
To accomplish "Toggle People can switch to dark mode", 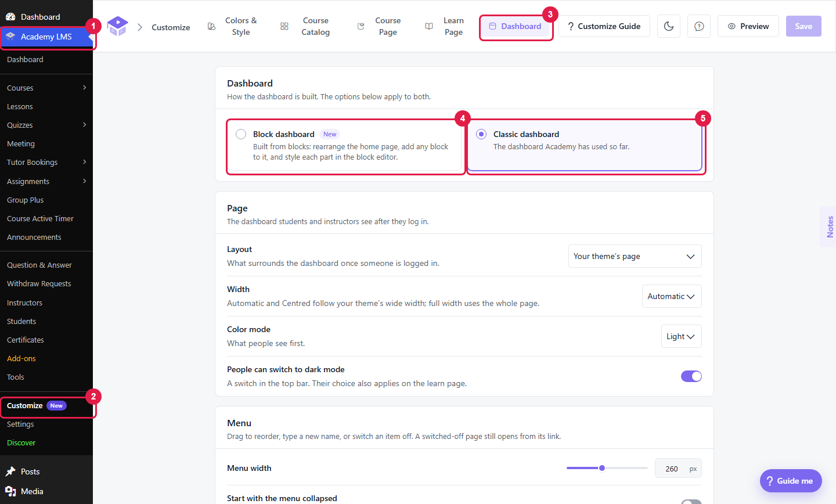I will tap(691, 376).
